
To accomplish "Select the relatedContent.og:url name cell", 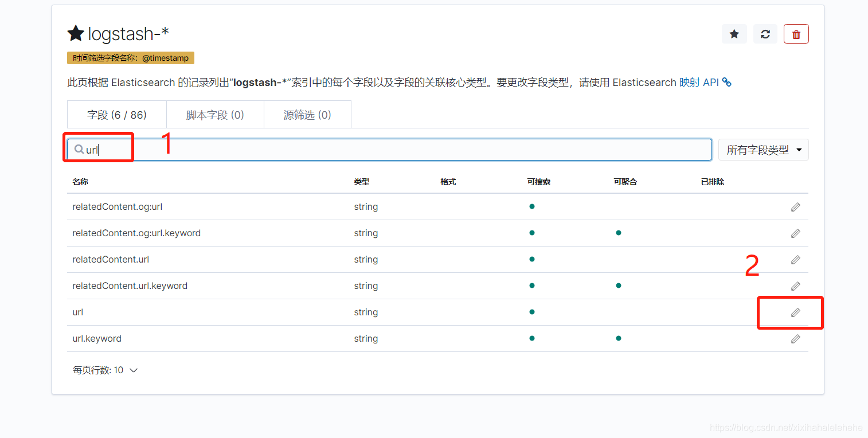I will (x=118, y=207).
